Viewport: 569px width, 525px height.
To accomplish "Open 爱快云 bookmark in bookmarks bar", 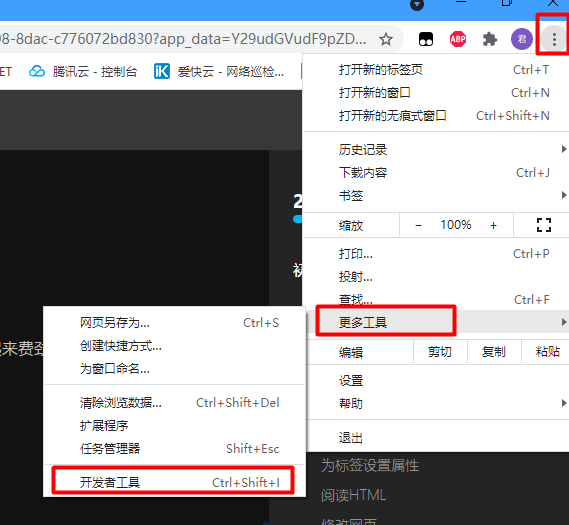I will [x=219, y=71].
